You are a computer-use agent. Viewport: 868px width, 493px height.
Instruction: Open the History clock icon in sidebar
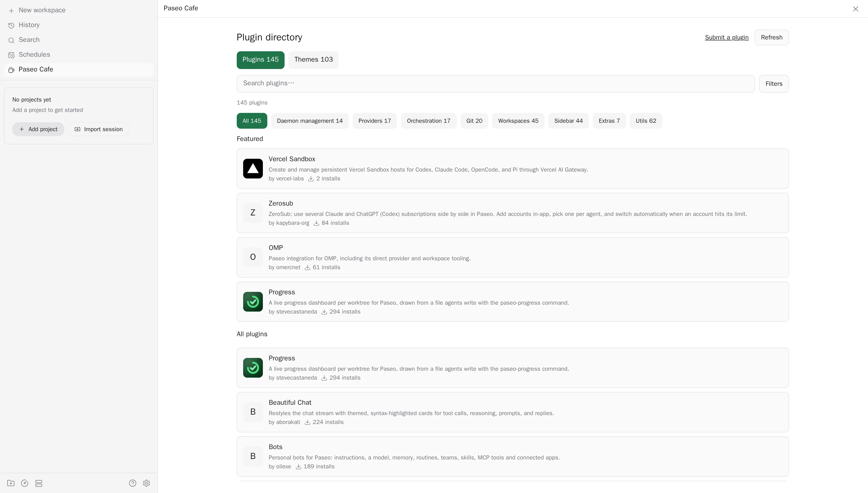(11, 25)
